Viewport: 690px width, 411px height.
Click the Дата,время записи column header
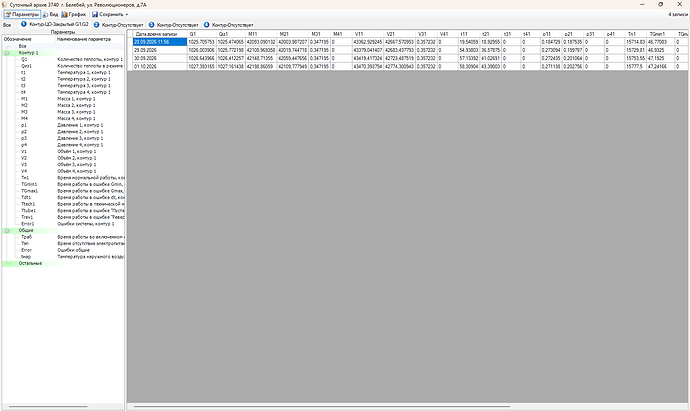click(160, 34)
